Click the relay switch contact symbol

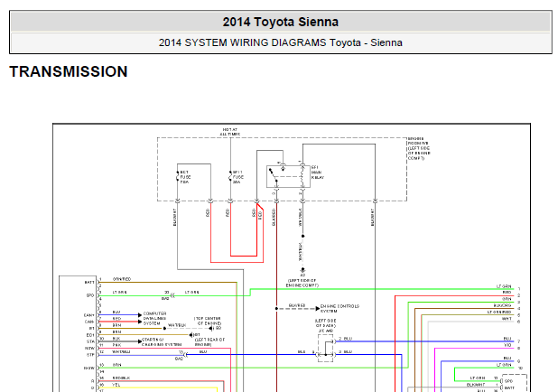[x=274, y=176]
